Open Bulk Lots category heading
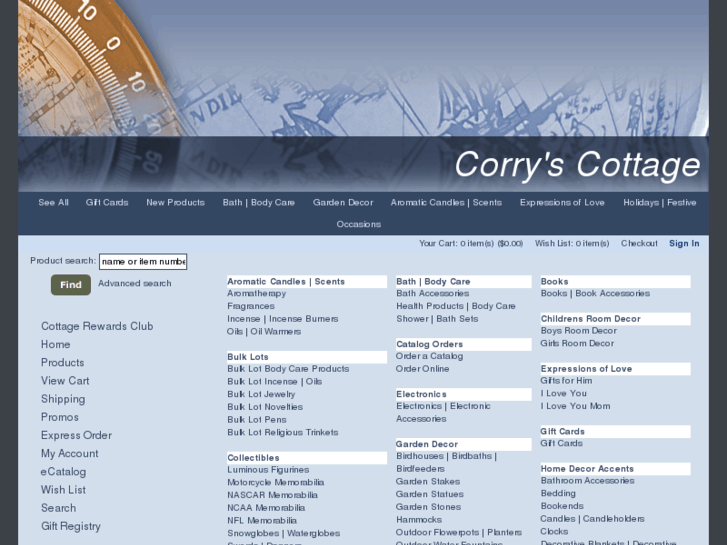Viewport: 727px width, 545px height. (248, 357)
